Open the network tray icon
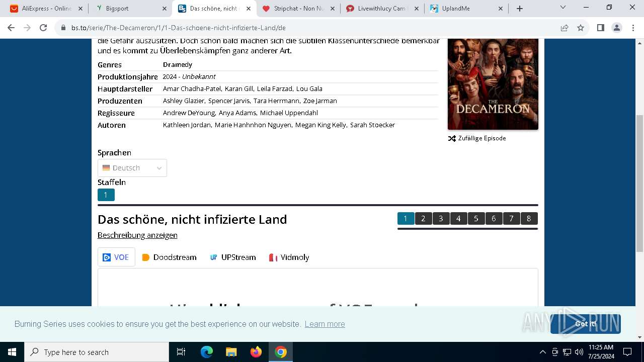 tap(567, 352)
